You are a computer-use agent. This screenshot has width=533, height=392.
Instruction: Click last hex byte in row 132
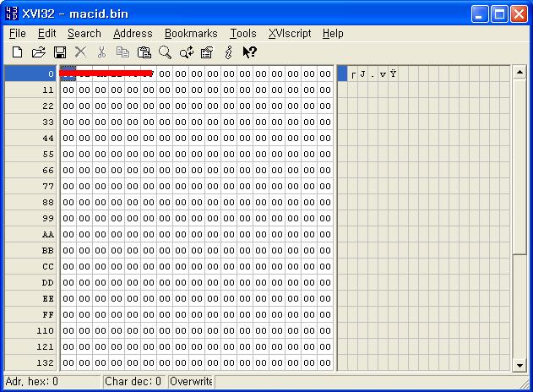point(325,362)
